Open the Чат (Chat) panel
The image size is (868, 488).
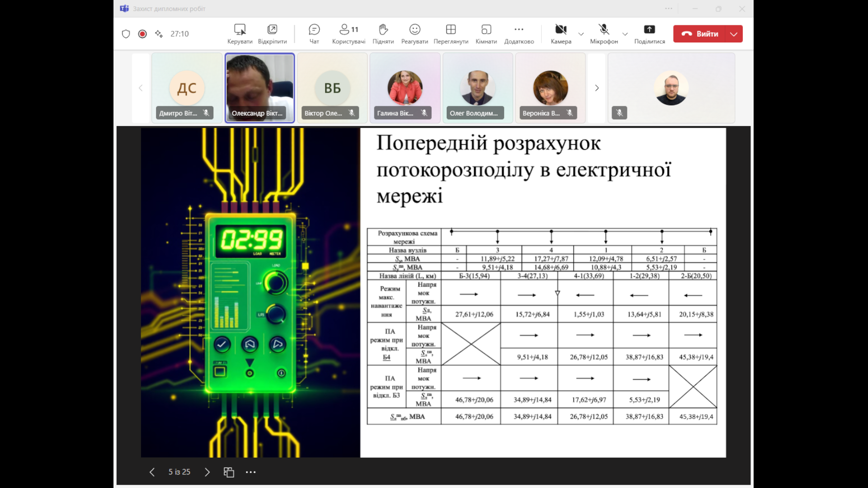click(314, 34)
